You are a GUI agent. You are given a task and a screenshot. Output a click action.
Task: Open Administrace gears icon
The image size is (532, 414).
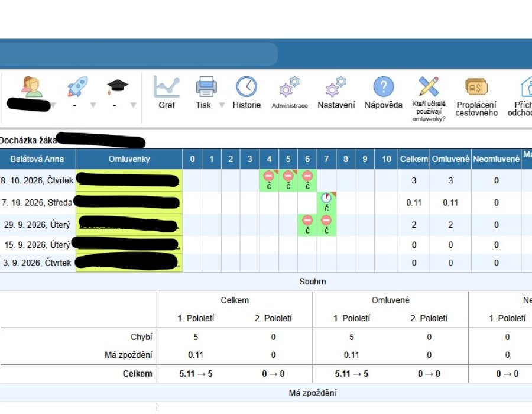tap(290, 87)
